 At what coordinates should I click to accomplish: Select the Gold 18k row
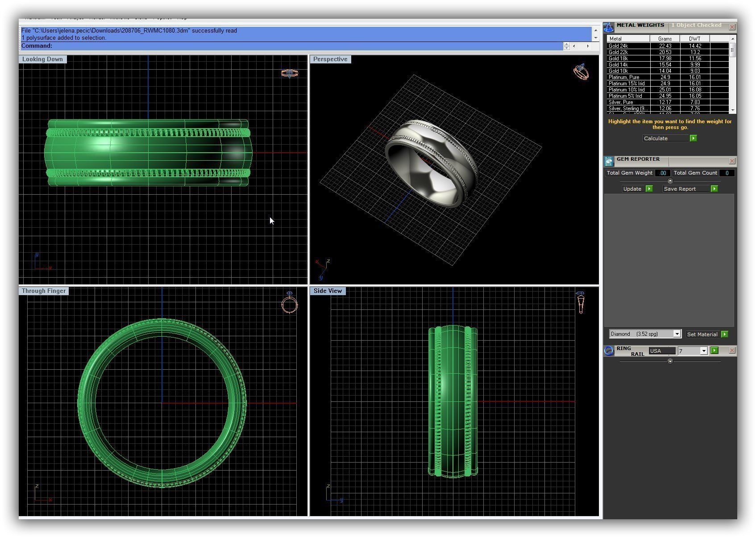click(668, 58)
